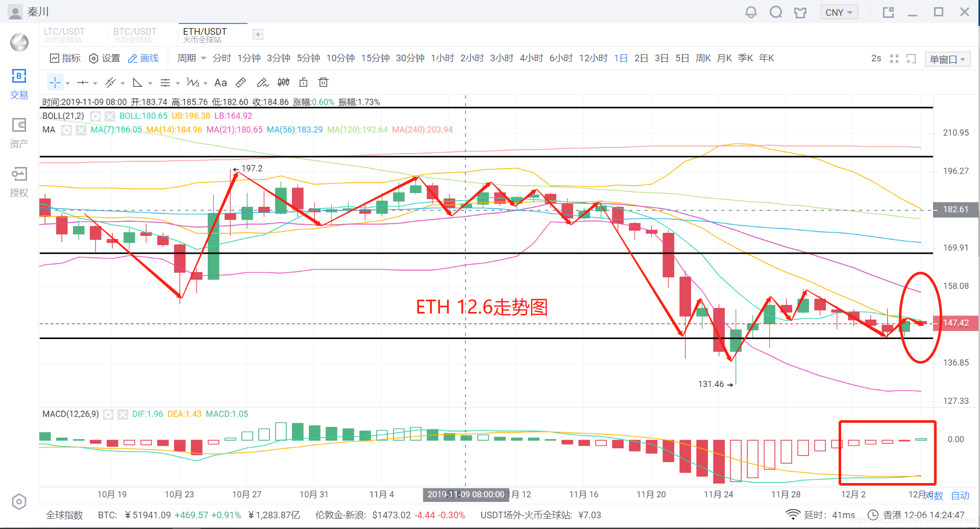Select the Elliott wave 1-2-3 tool
This screenshot has height=529, width=980.
coord(193,83)
